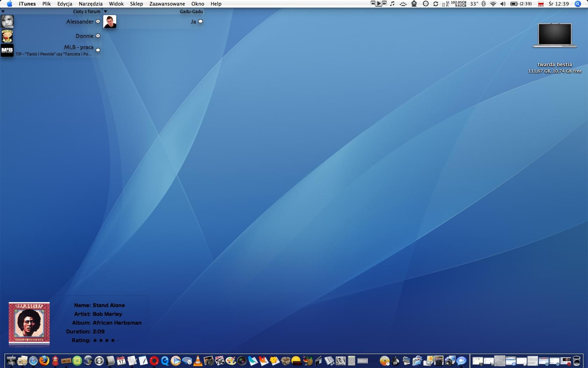Collapse the Cioty z forum group triangle
This screenshot has height=368, width=588.
coord(3,12)
